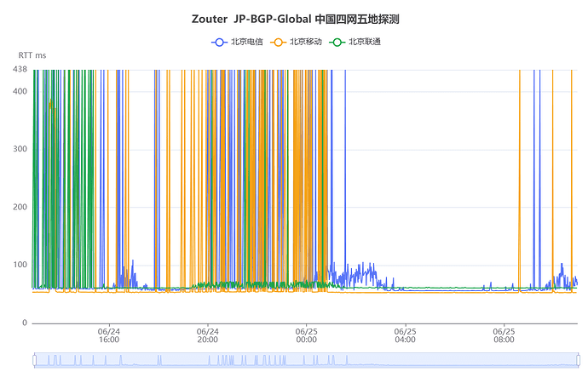Click the 06/25 04:00 time label

(405, 335)
